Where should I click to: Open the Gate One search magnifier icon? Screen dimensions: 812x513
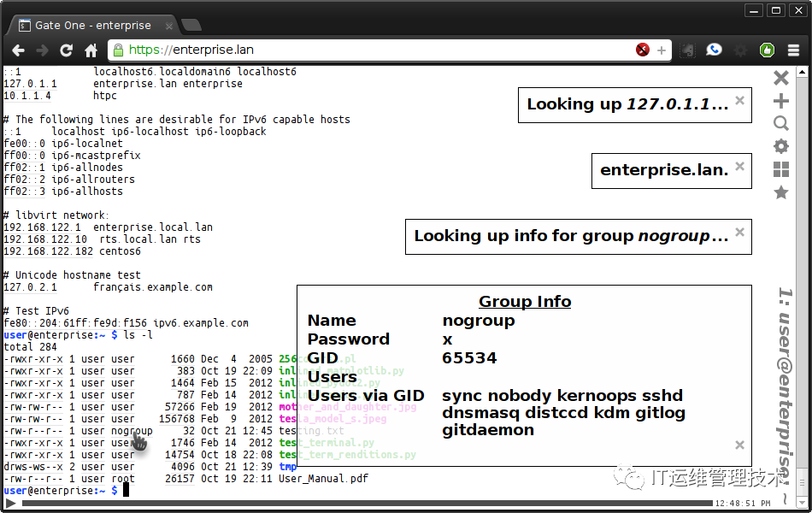tap(781, 123)
